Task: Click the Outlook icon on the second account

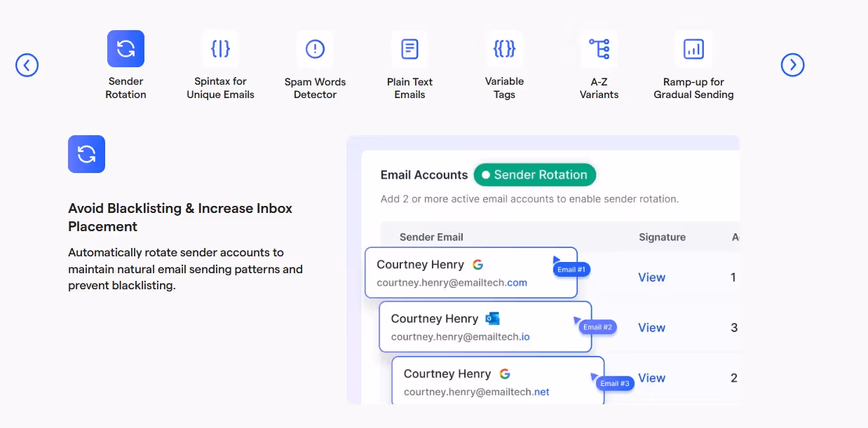Action: [x=493, y=318]
